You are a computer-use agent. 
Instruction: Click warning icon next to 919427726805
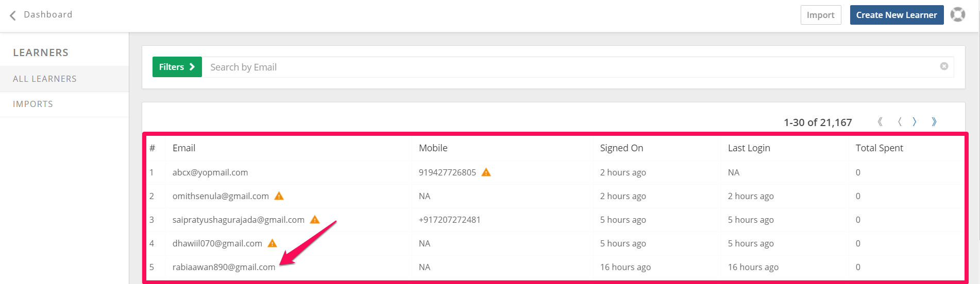pyautogui.click(x=486, y=172)
